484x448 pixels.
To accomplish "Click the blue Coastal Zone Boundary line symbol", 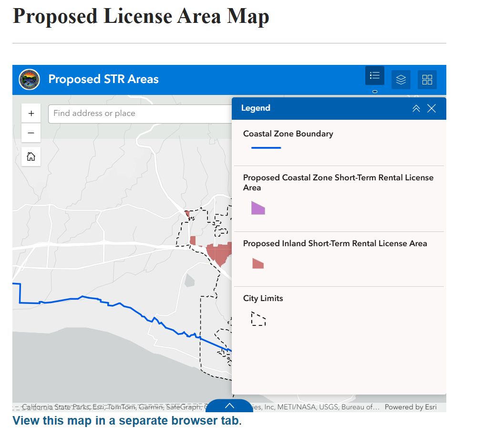I will (266, 148).
